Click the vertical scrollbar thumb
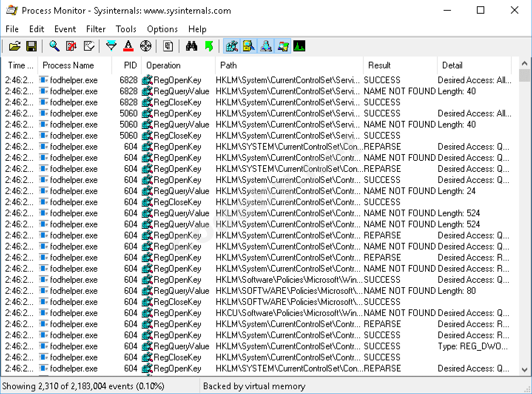This screenshot has height=394, width=532. click(524, 75)
